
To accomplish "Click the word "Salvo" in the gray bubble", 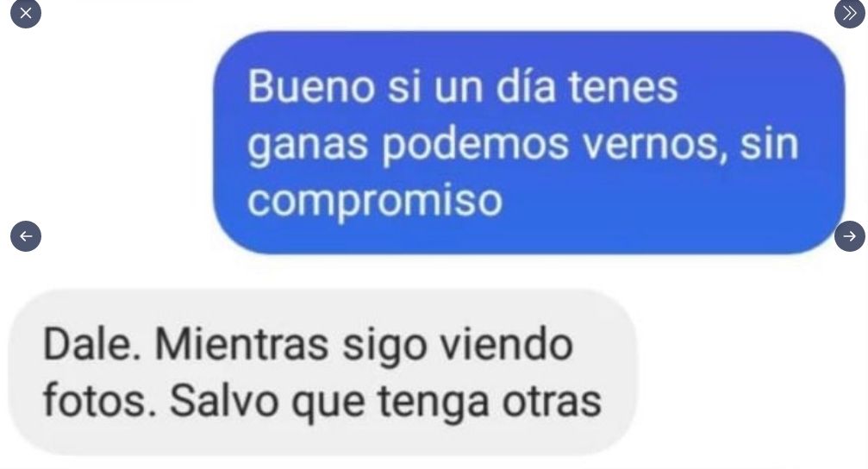I will (x=223, y=402).
